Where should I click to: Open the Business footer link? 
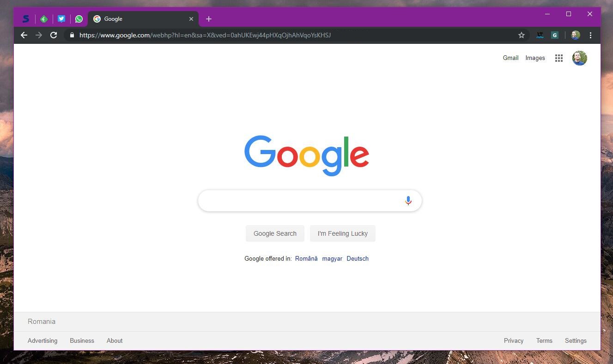tap(82, 340)
